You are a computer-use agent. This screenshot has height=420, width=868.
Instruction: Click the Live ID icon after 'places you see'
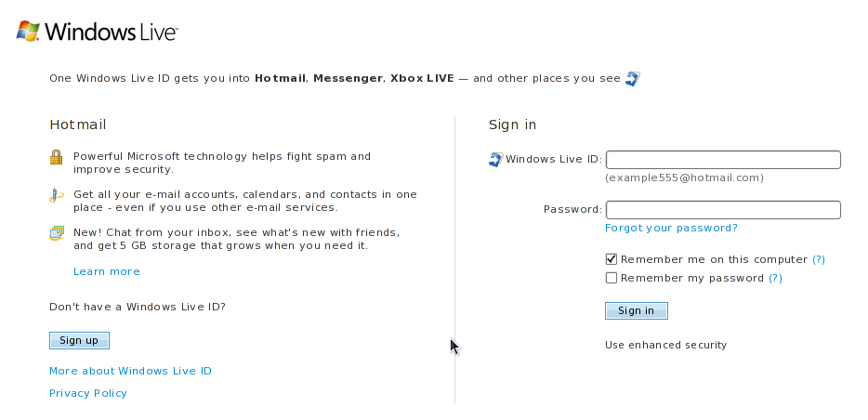coord(633,79)
